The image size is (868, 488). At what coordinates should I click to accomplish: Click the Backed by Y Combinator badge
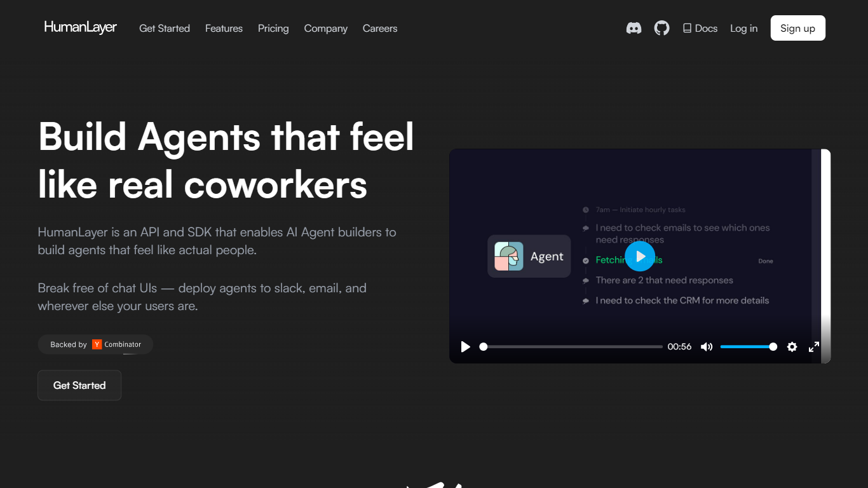[x=95, y=344]
